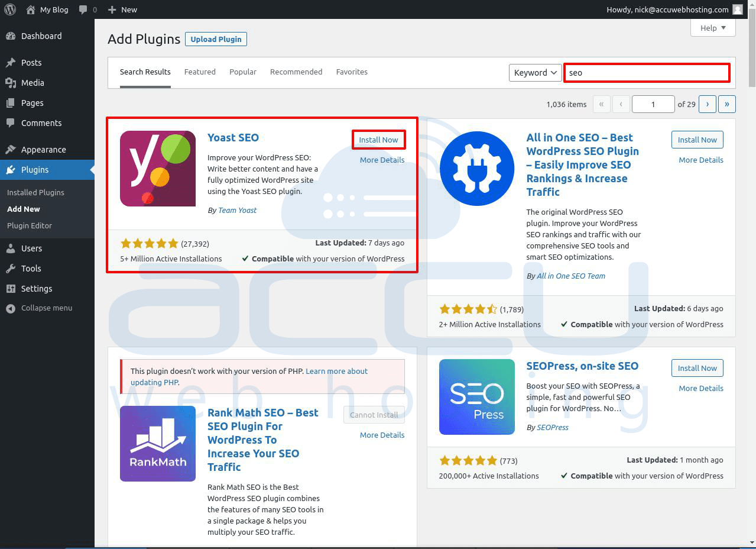756x549 pixels.
Task: Click the WordPress logo in admin bar
Action: click(9, 9)
